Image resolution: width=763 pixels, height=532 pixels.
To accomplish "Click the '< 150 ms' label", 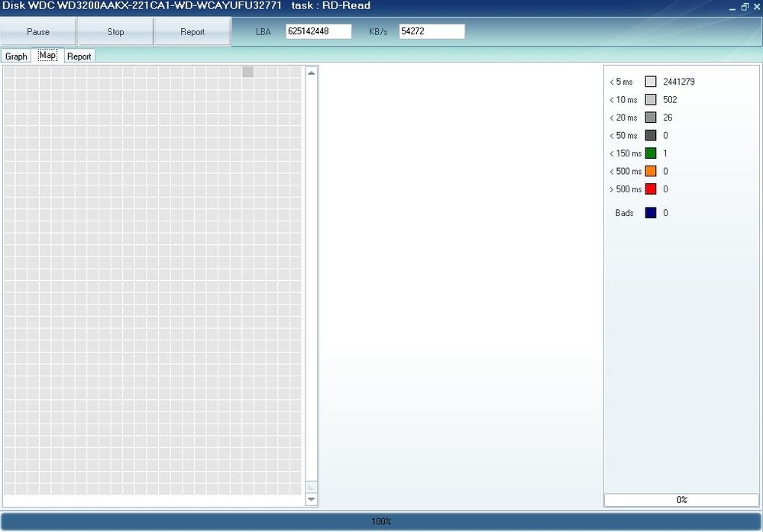I will coord(626,153).
